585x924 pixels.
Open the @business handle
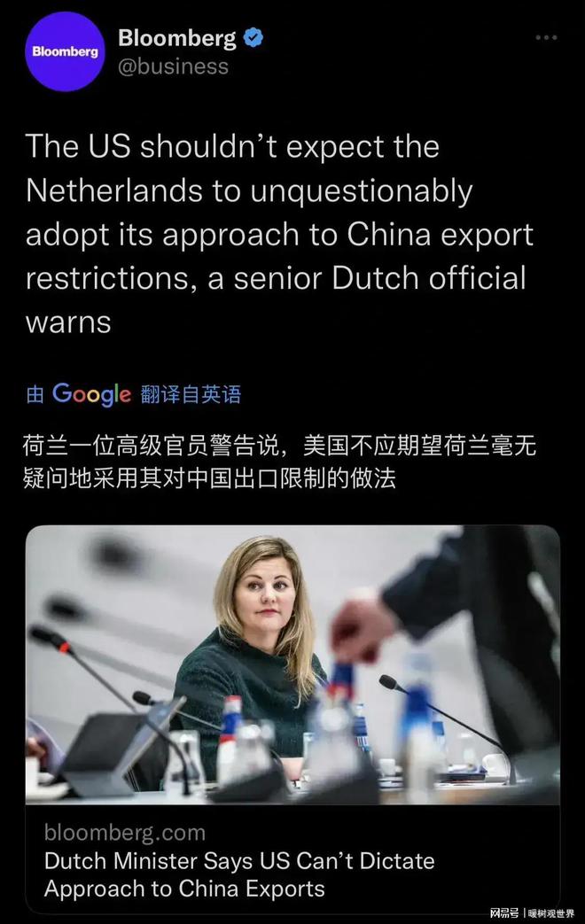point(173,66)
